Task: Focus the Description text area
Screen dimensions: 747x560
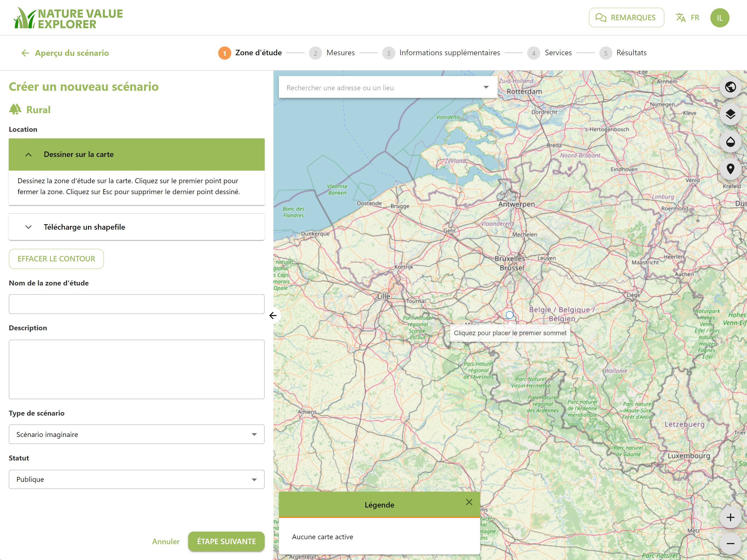Action: pyautogui.click(x=136, y=369)
